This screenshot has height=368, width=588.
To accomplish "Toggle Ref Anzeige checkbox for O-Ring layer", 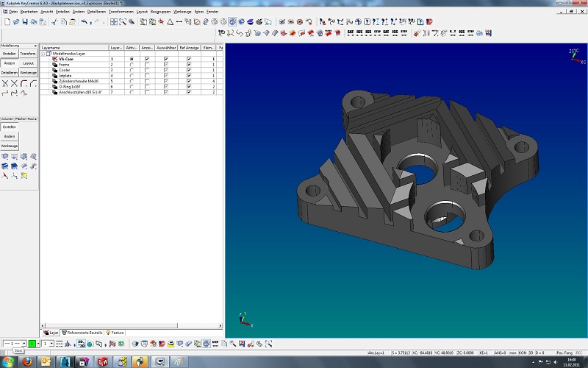I will coord(189,87).
